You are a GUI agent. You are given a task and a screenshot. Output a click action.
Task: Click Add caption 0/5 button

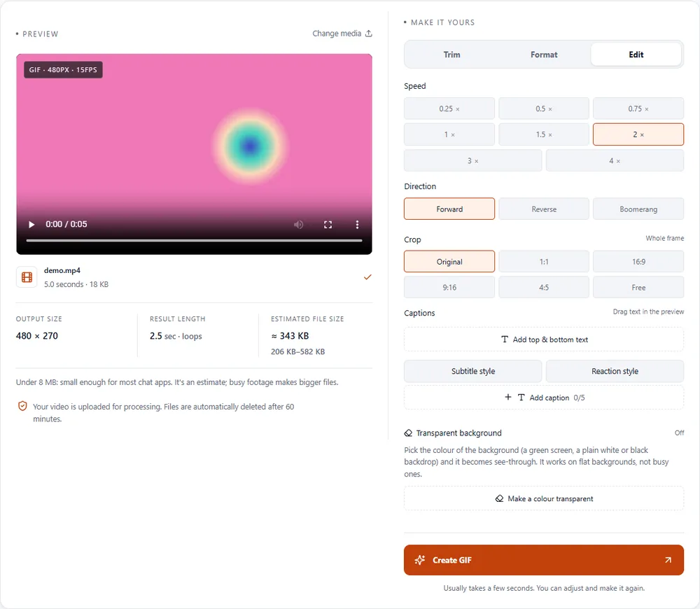544,398
